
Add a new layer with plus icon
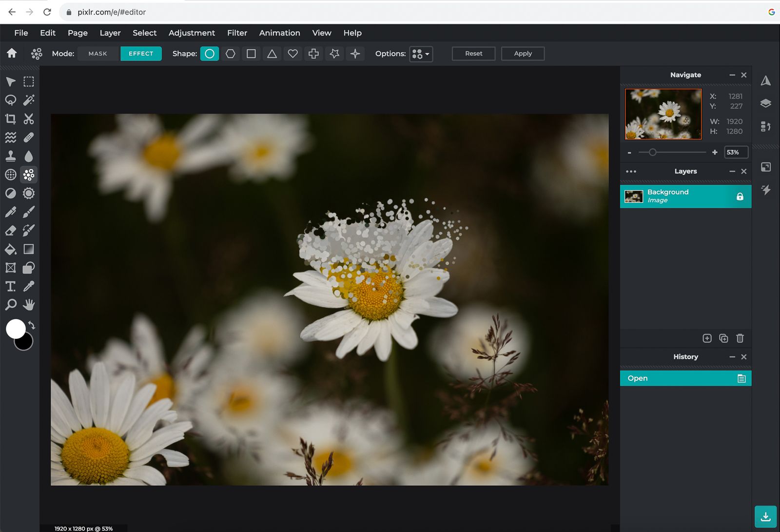point(707,338)
